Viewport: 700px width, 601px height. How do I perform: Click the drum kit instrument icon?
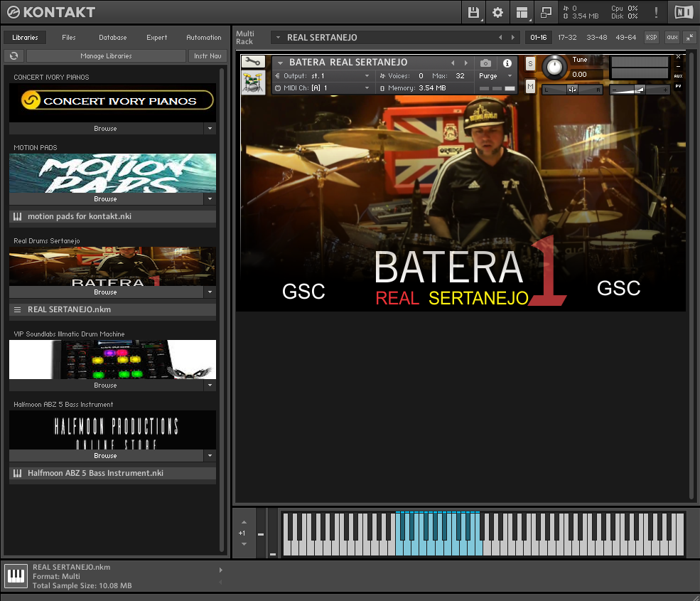(x=253, y=83)
